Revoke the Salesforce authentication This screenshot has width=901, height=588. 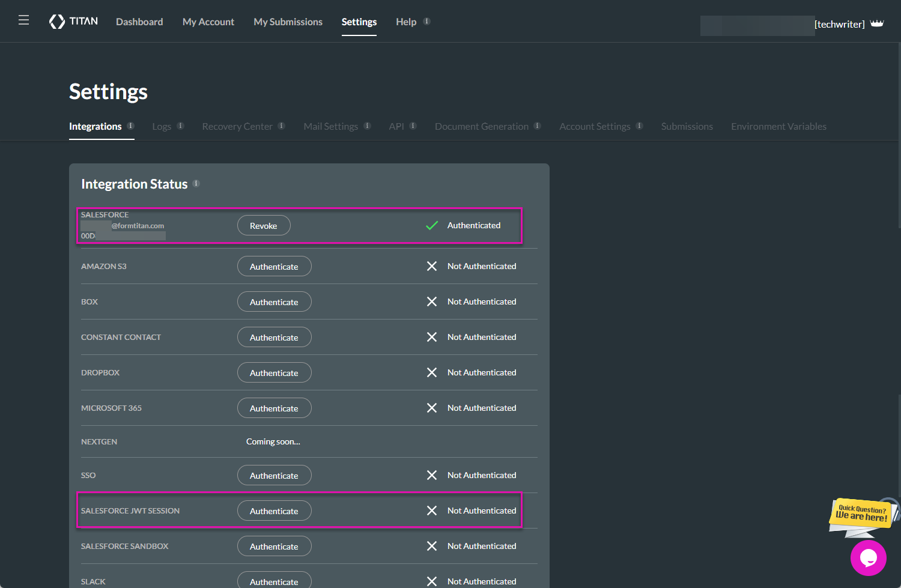tap(264, 225)
